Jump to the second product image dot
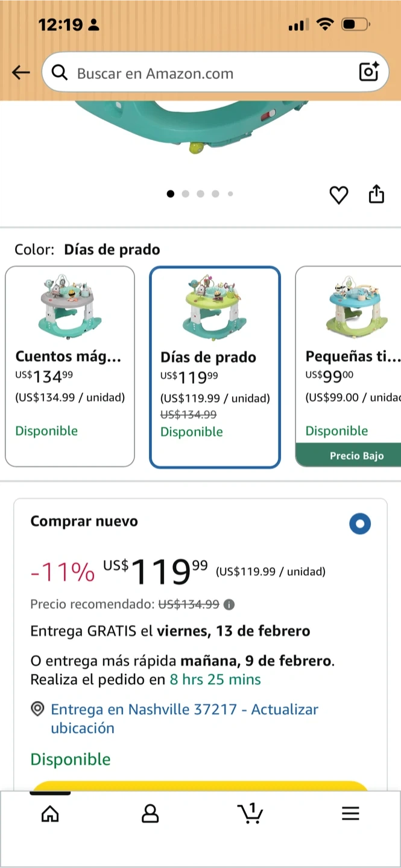 coord(186,194)
